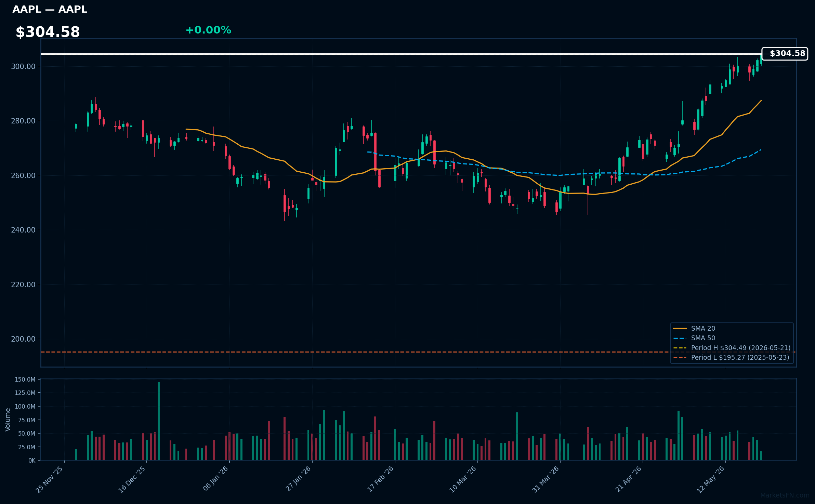
Task: Click the 75.0M volume axis label
Action: point(27,420)
